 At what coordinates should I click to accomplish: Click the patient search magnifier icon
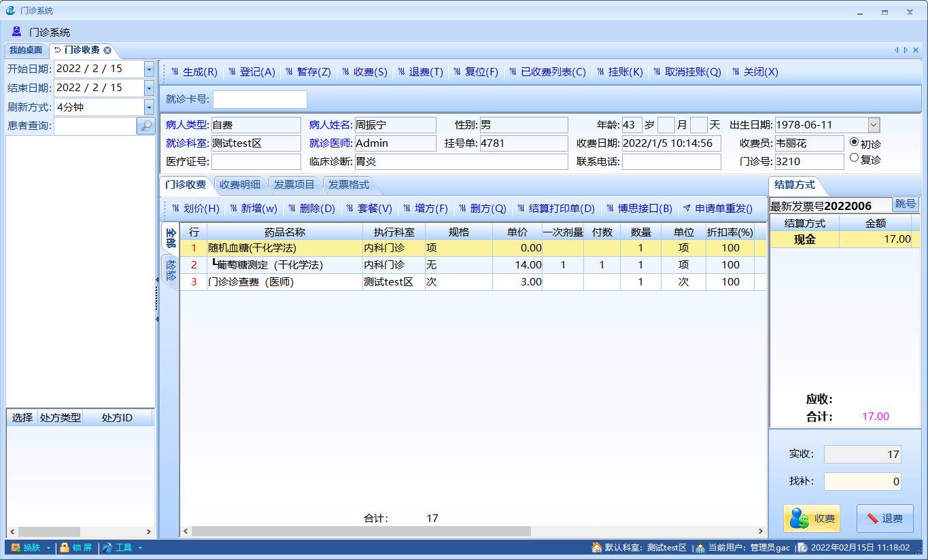click(x=146, y=126)
